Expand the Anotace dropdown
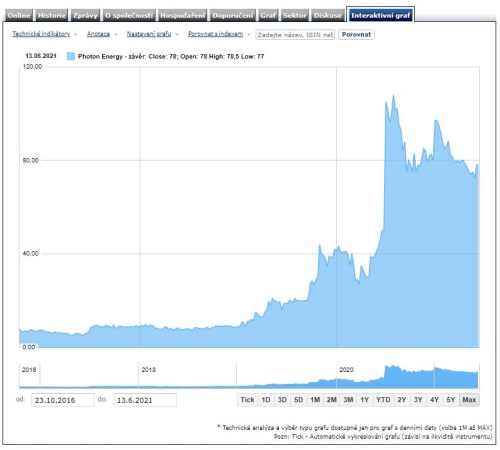Image resolution: width=500 pixels, height=450 pixels. point(98,34)
